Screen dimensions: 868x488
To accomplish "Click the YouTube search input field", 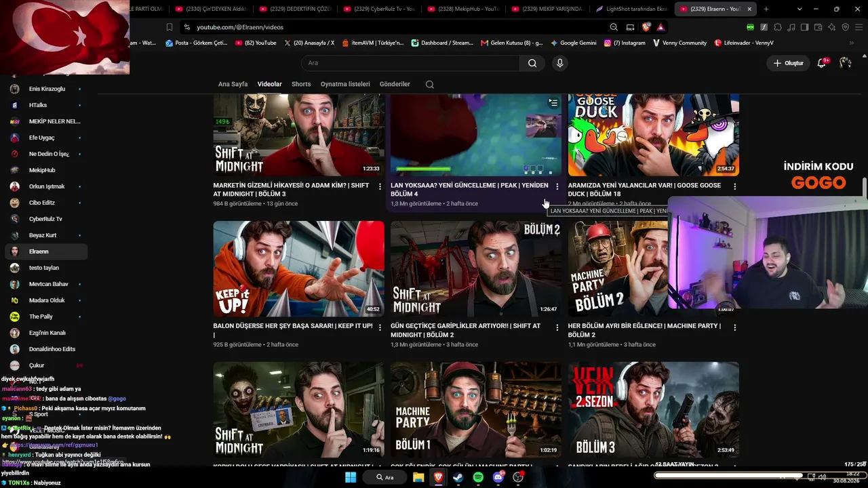I will point(410,63).
